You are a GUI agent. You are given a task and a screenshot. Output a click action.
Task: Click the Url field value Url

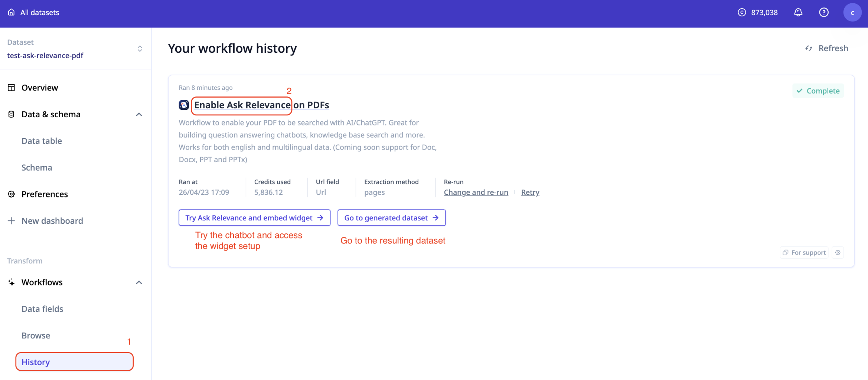(321, 192)
